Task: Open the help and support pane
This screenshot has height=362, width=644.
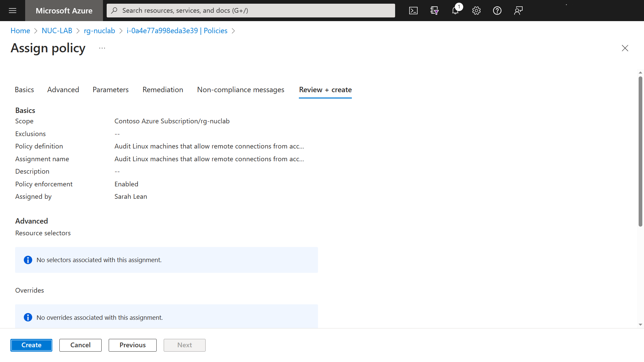Action: pos(497,10)
